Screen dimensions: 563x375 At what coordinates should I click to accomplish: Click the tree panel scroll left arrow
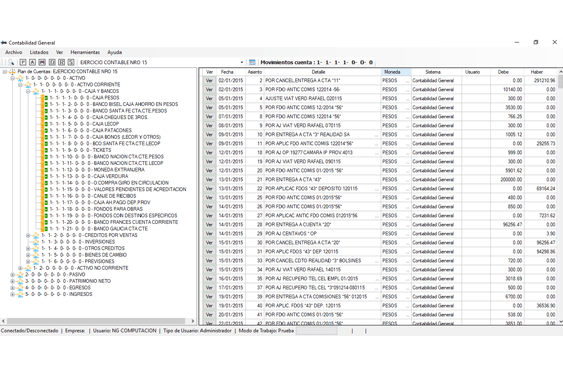point(4,321)
